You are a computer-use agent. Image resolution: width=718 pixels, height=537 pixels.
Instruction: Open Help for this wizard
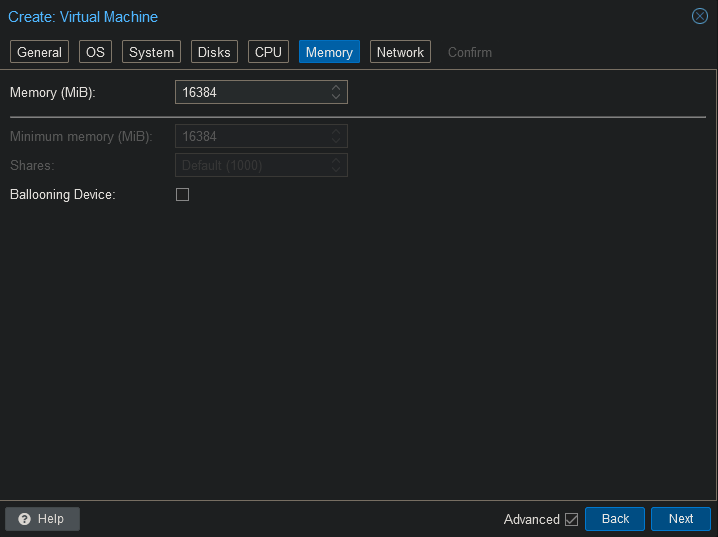coord(42,519)
